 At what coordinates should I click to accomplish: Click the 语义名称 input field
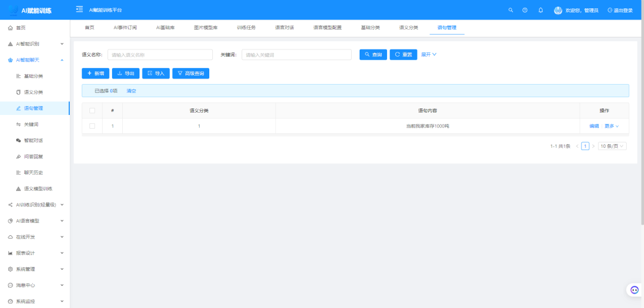160,55
